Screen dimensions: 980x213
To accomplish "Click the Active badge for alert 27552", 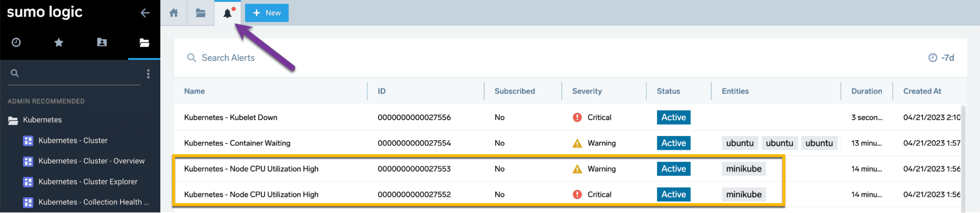I will click(674, 194).
